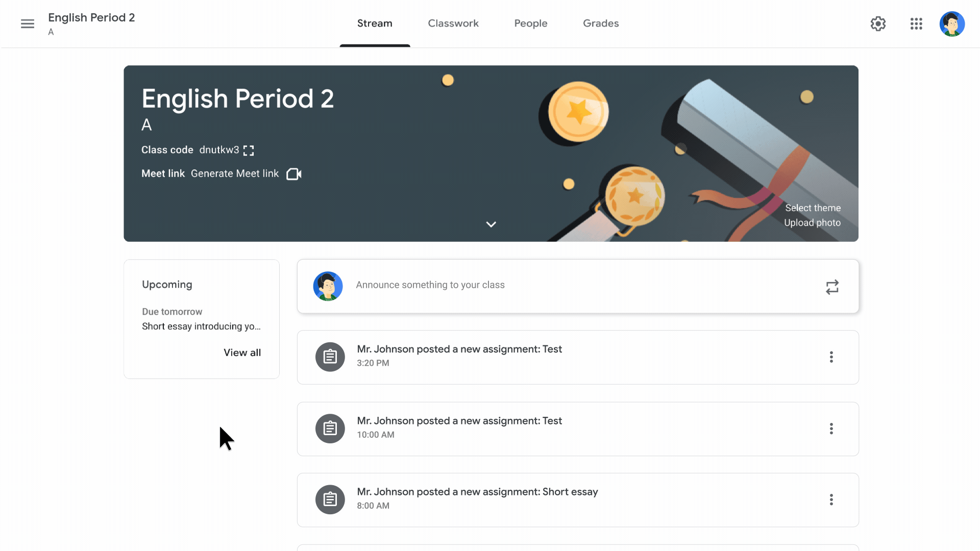Screen dimensions: 980x551
Task: Open the People tab
Action: pyautogui.click(x=531, y=23)
